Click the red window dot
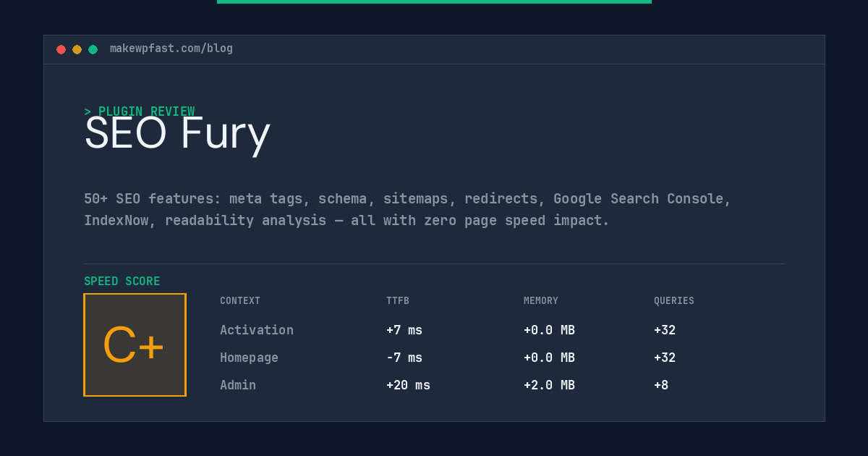The image size is (868, 456). point(61,49)
